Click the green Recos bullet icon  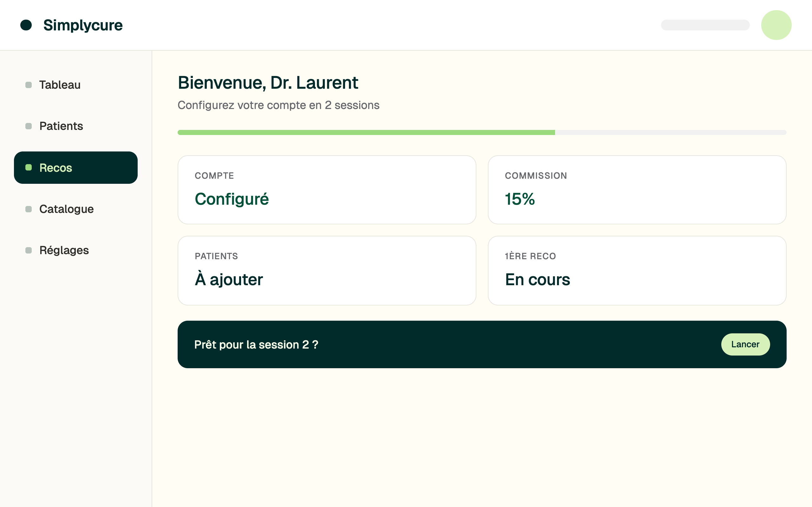pyautogui.click(x=29, y=167)
